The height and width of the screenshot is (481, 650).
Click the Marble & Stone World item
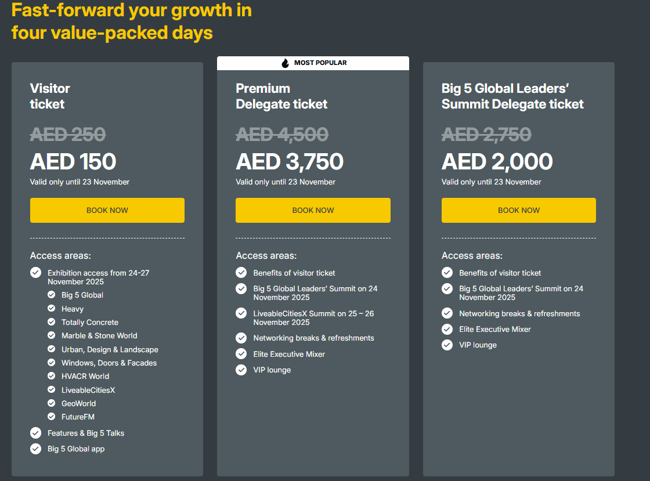99,336
